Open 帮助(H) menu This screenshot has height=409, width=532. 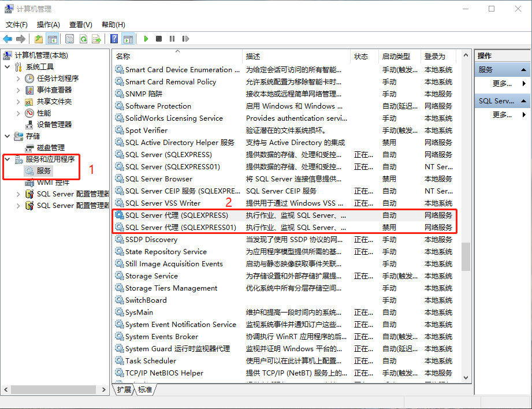pyautogui.click(x=113, y=25)
